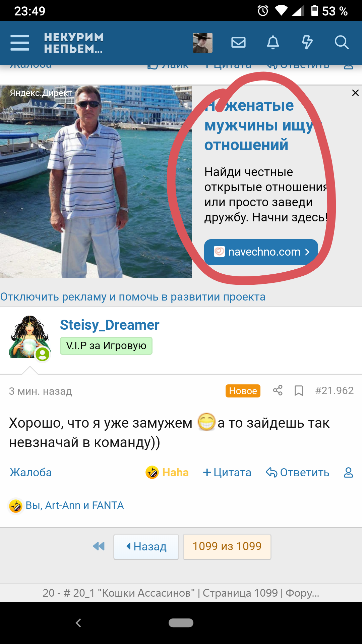
Task: Reply to the post with Ответить
Action: 297,472
